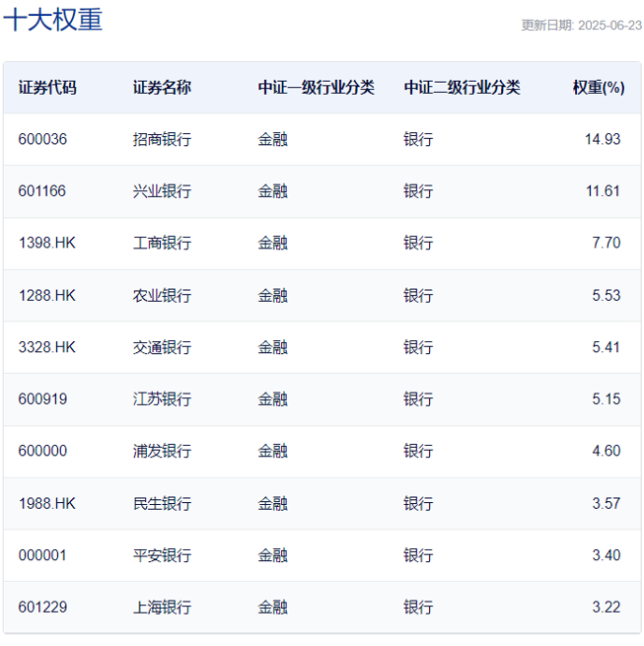The width and height of the screenshot is (644, 646).
Task: Click the 工商银行 name cell
Action: (x=162, y=243)
